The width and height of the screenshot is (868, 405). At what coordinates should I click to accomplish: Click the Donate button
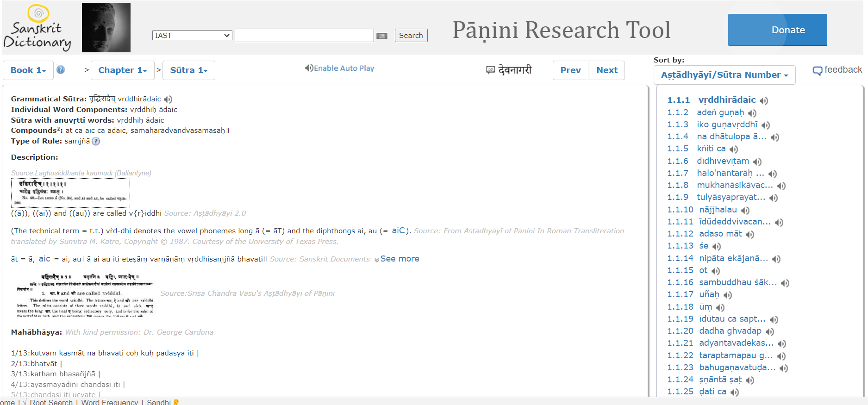coord(778,30)
